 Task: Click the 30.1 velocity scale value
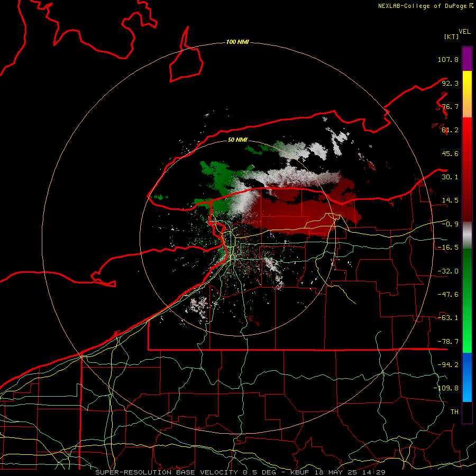[x=450, y=177]
